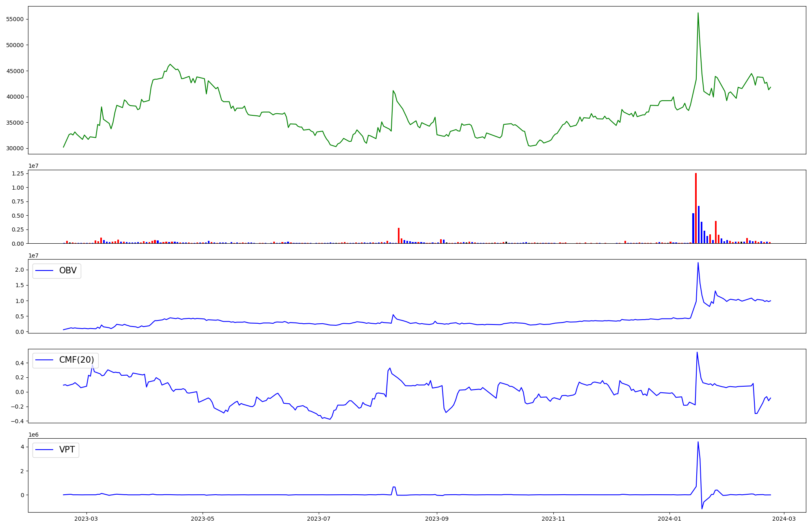Select the 2024-03 date tick label

click(784, 518)
